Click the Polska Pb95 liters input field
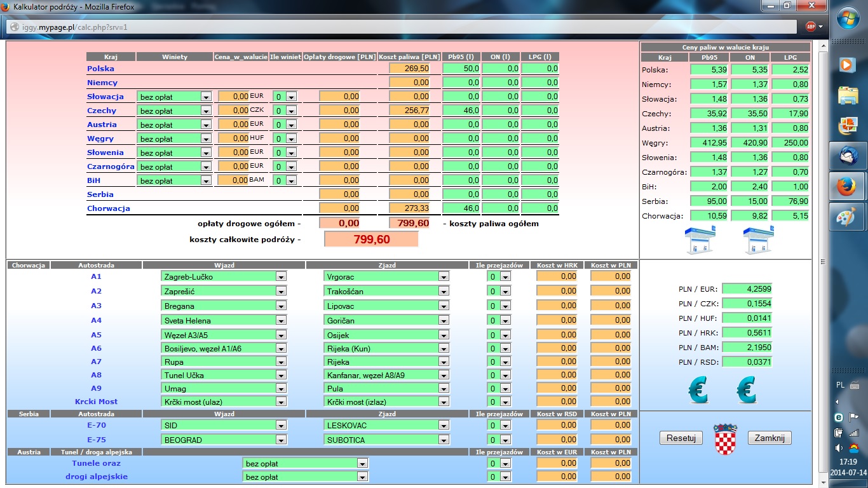Viewport: 868px width, 488px height. tap(461, 69)
